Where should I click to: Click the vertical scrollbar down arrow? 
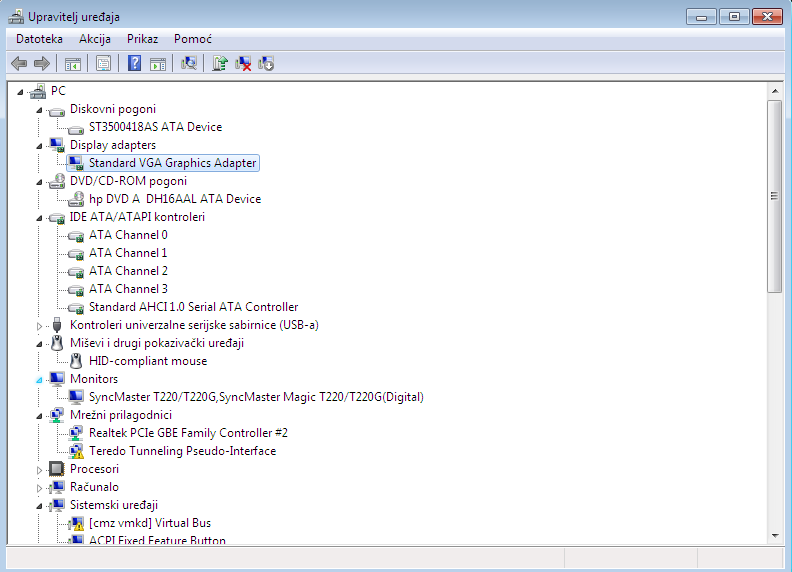coord(774,537)
